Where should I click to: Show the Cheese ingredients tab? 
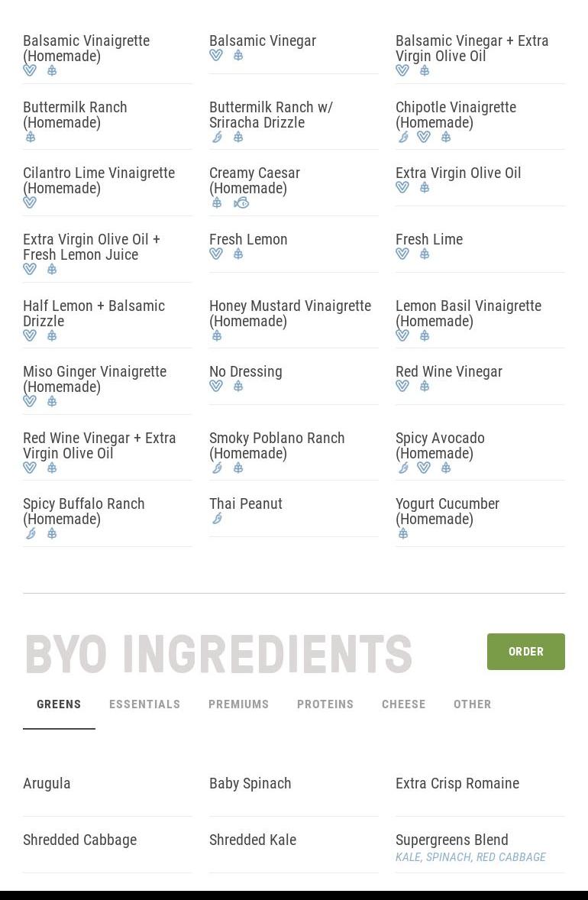[404, 704]
